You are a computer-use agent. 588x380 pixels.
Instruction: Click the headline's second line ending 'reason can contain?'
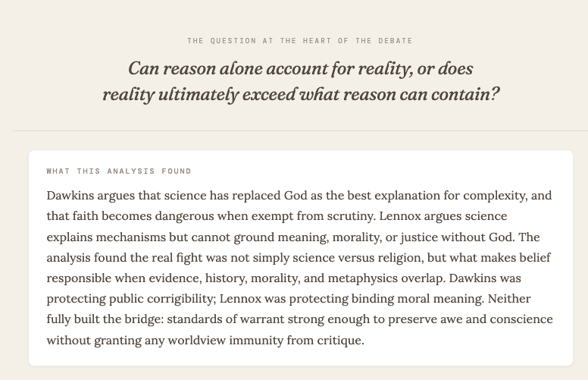point(301,95)
